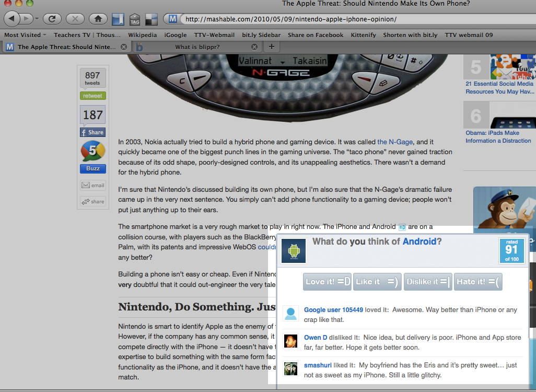
Task: Focus the URL address field
Action: point(357,19)
